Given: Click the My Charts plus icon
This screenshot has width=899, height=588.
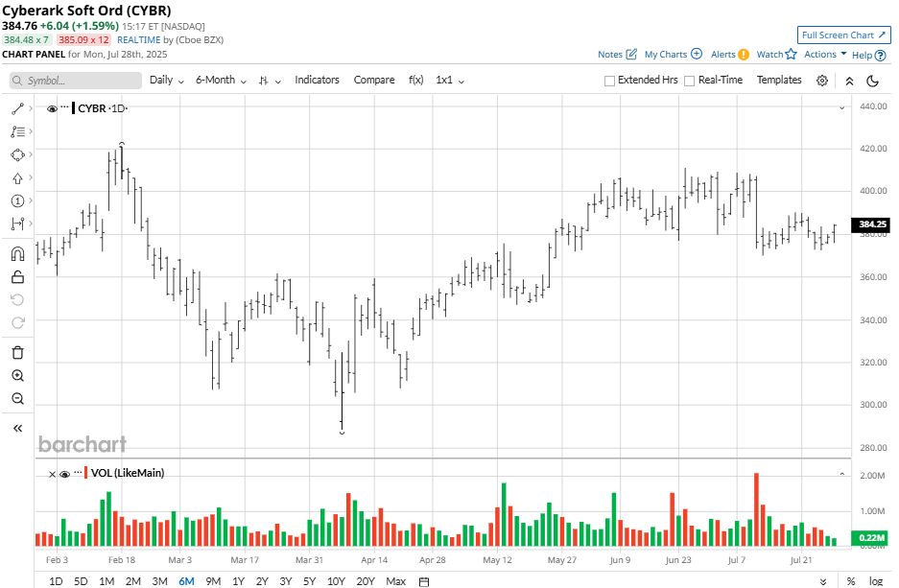Looking at the screenshot, I should point(696,54).
